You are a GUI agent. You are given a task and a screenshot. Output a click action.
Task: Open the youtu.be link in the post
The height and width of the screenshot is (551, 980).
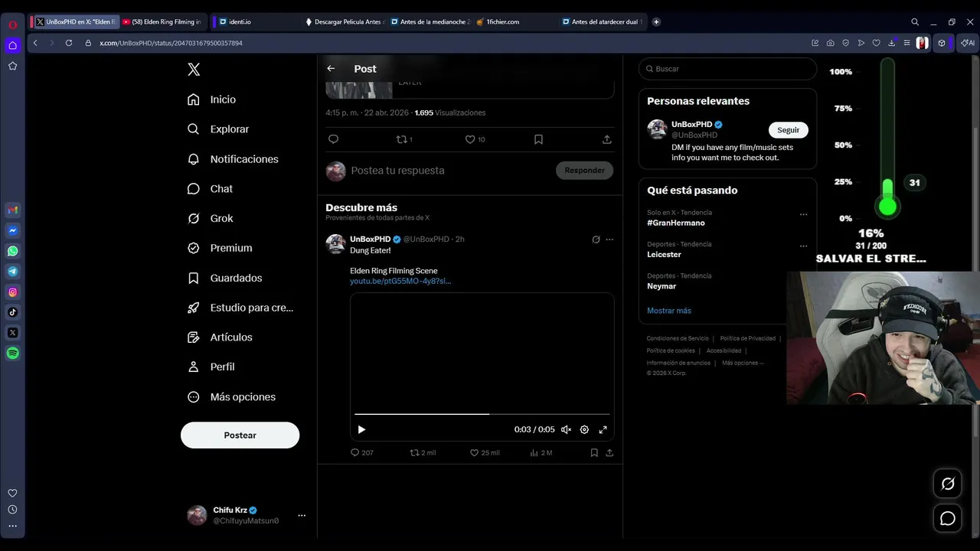pyautogui.click(x=400, y=282)
